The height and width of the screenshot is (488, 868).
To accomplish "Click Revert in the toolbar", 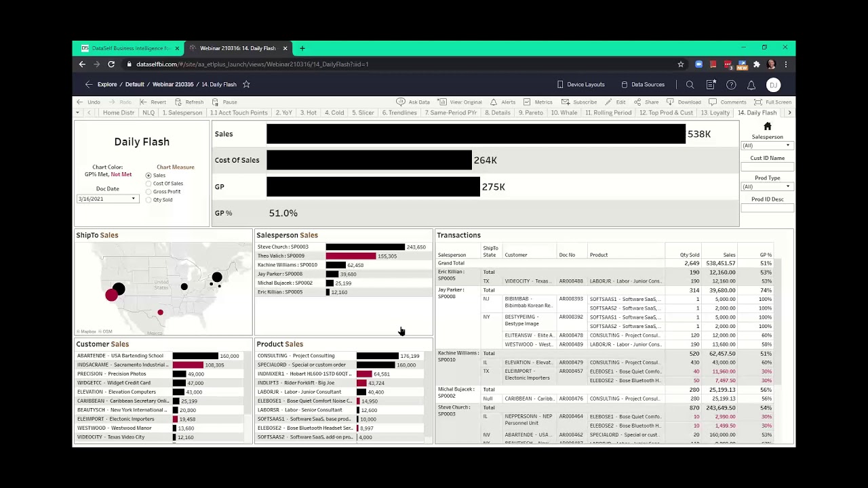I will (x=153, y=102).
